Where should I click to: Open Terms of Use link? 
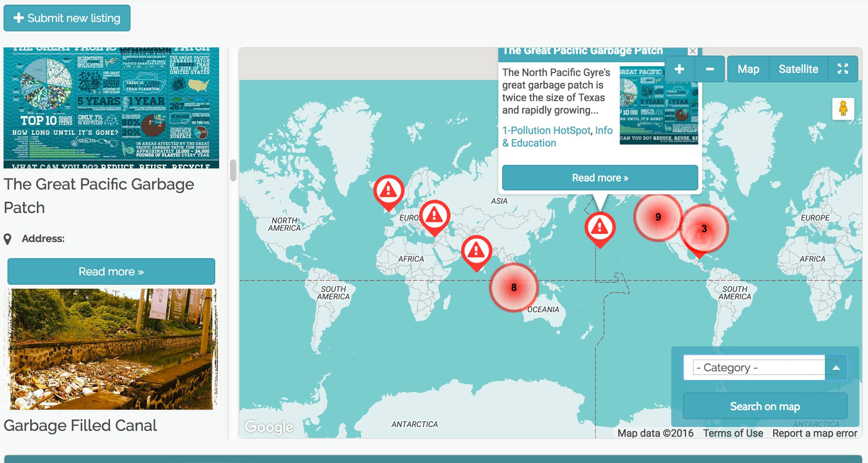[x=733, y=433]
